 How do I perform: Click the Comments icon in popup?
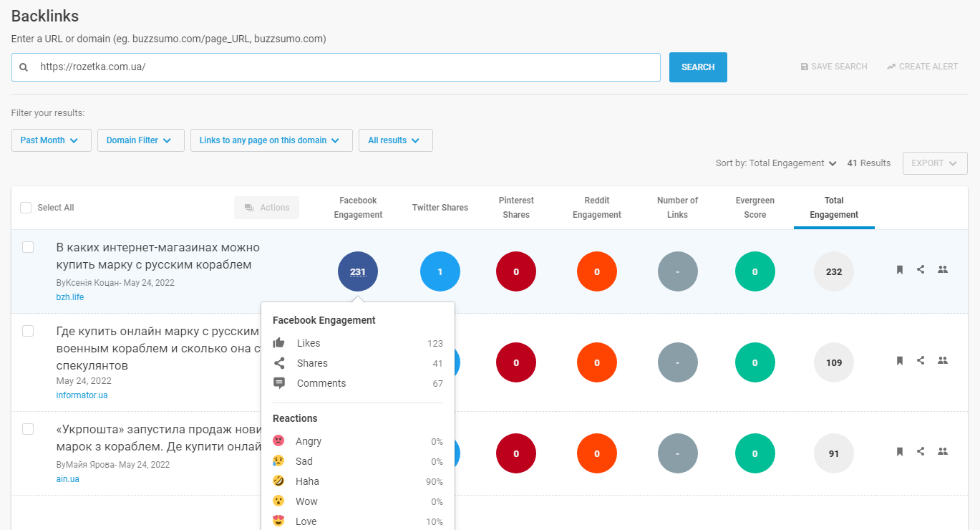point(279,383)
